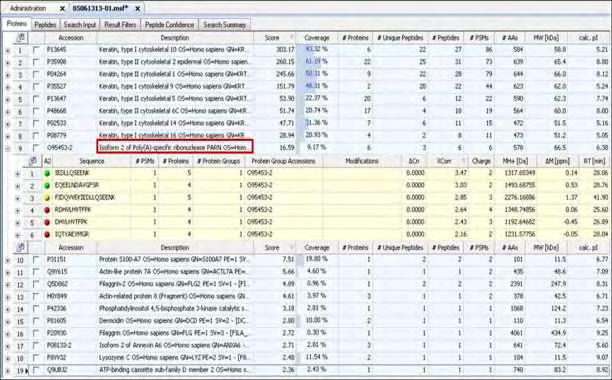Click score value 16.59
This screenshot has width=612, height=380.
[x=286, y=147]
